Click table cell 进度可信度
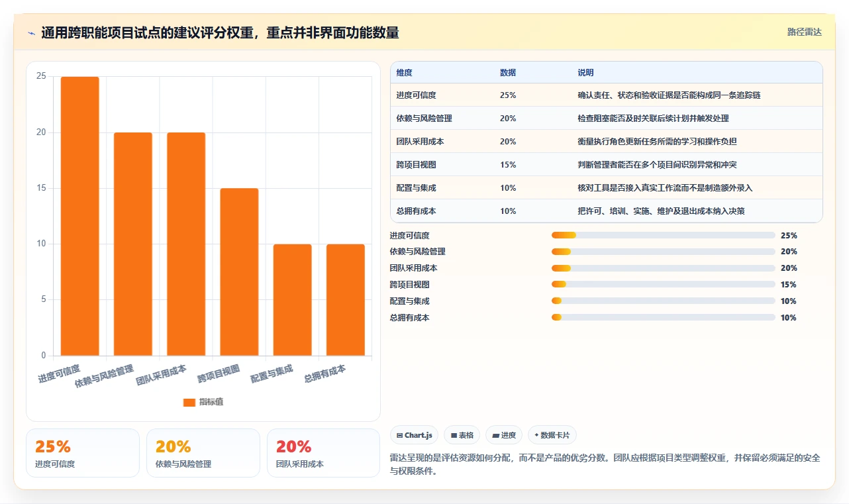The width and height of the screenshot is (849, 504). (416, 95)
